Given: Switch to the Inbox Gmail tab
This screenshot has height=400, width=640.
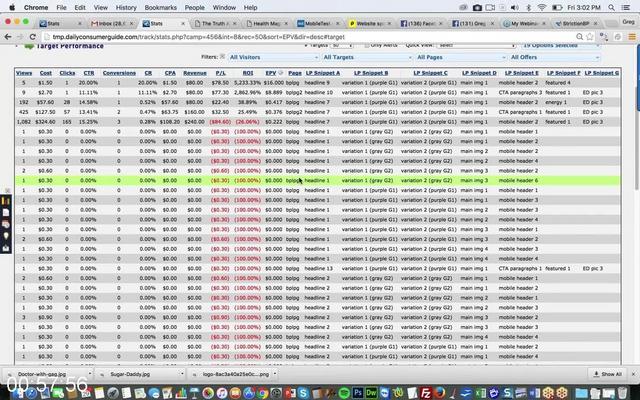Looking at the screenshot, I should point(110,24).
